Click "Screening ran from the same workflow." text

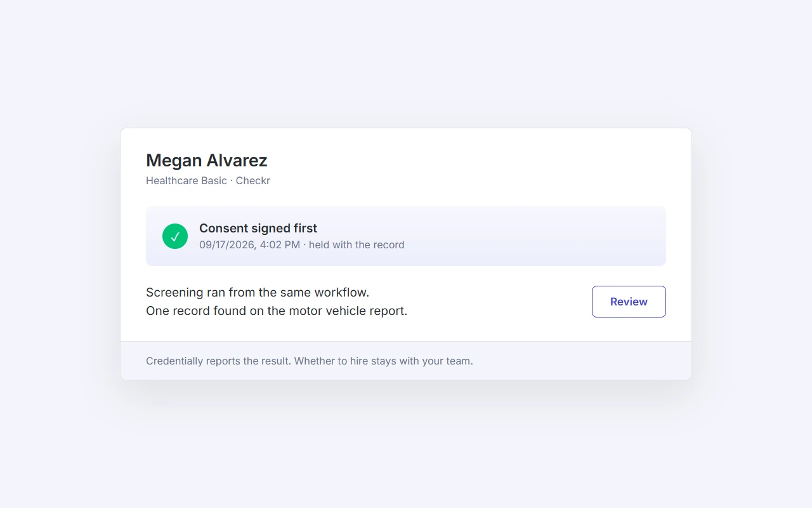click(x=258, y=293)
